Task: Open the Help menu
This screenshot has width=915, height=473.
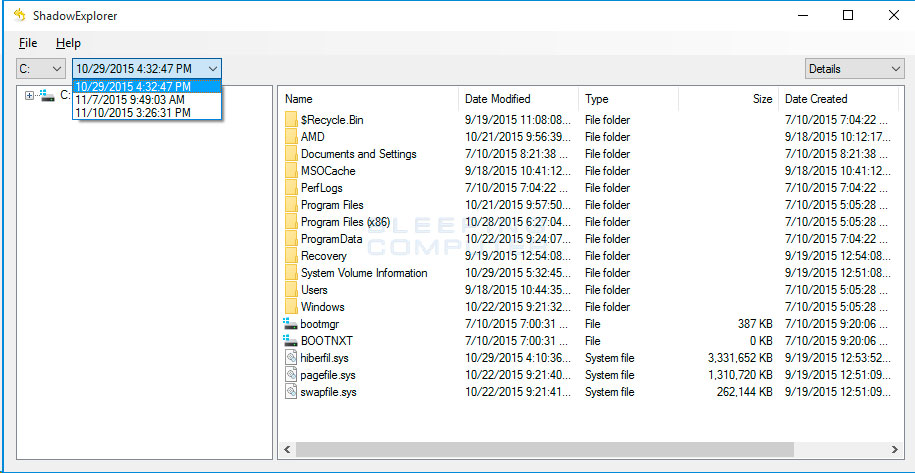Action: (x=68, y=43)
